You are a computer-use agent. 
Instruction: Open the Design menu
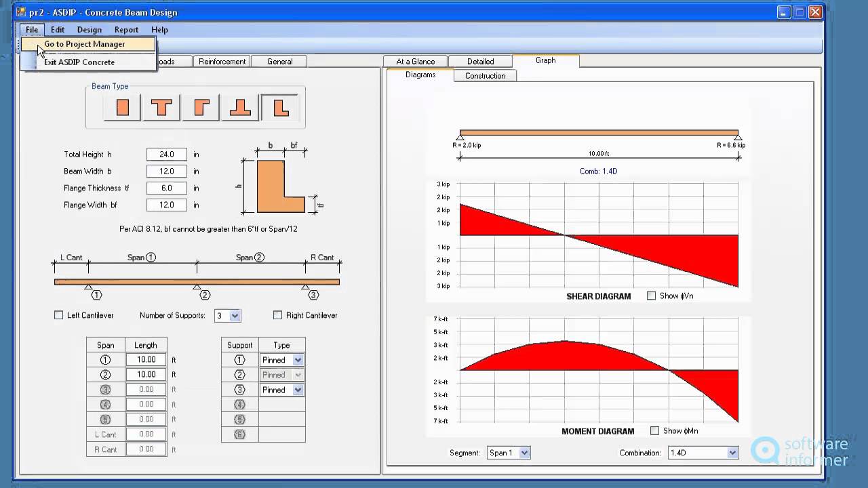tap(90, 30)
